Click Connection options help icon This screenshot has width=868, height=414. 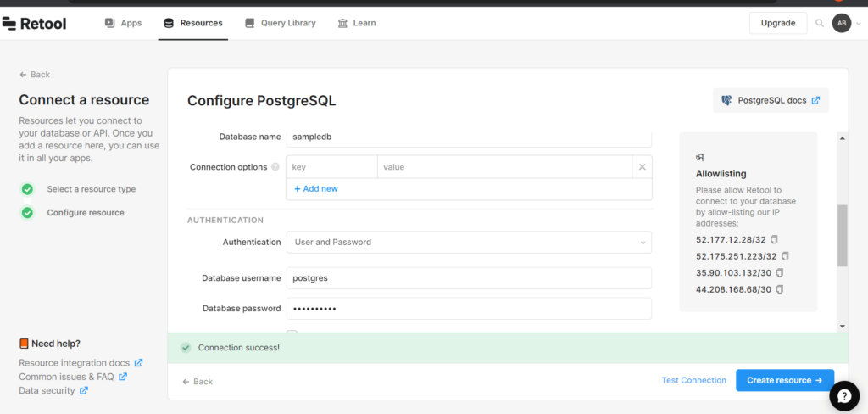tap(275, 167)
